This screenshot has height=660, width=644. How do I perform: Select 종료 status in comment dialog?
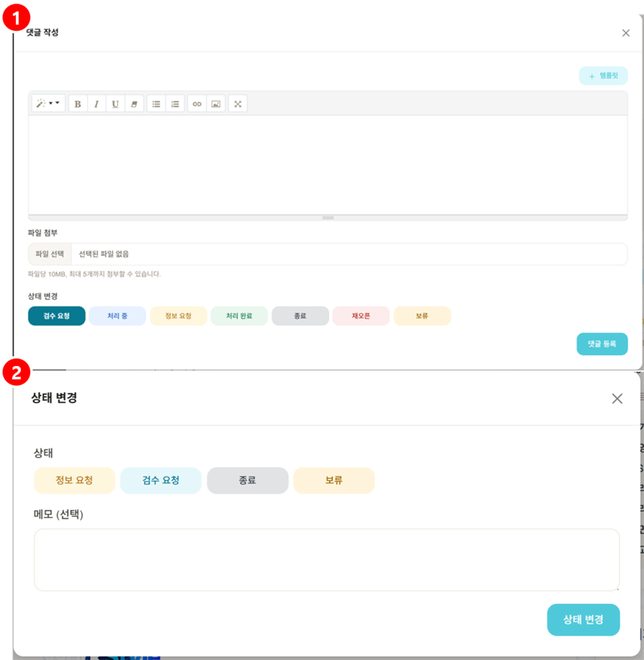(301, 315)
